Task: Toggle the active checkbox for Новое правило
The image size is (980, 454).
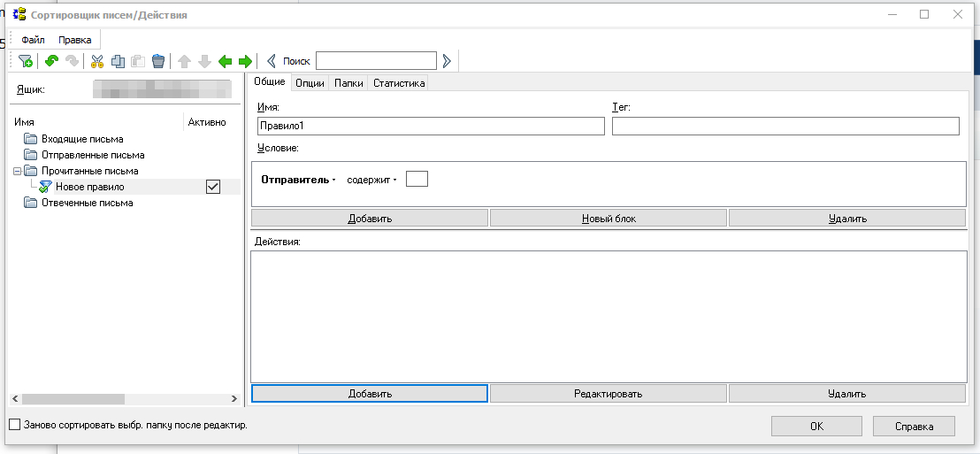Action: 212,187
